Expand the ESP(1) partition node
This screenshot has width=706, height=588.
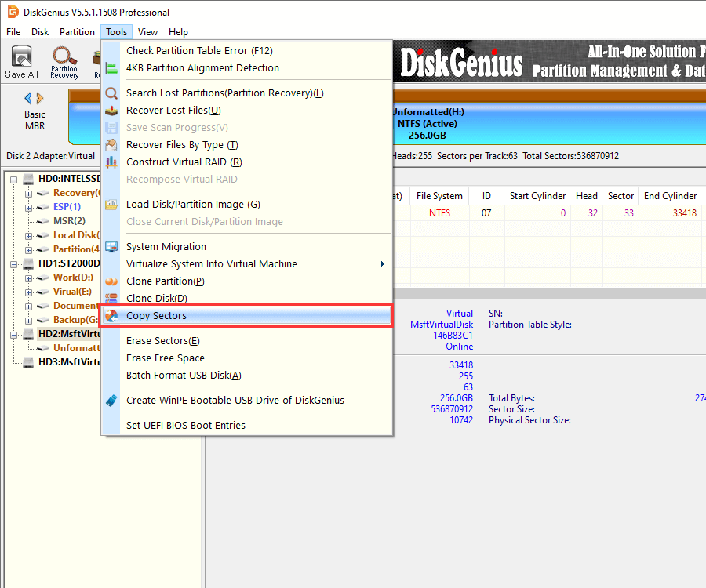pos(28,208)
